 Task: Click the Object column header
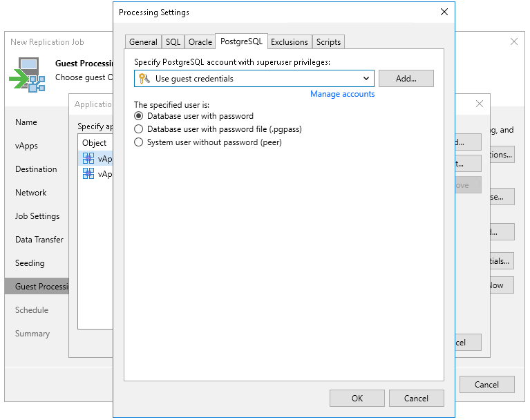click(94, 143)
